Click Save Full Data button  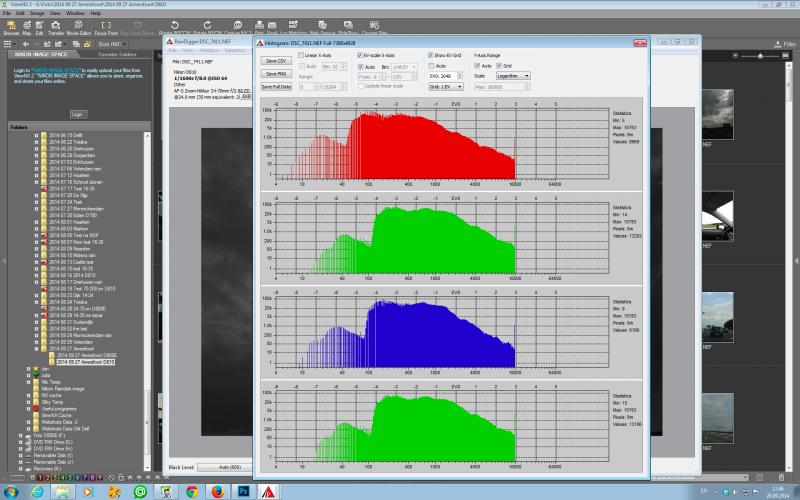tap(276, 87)
